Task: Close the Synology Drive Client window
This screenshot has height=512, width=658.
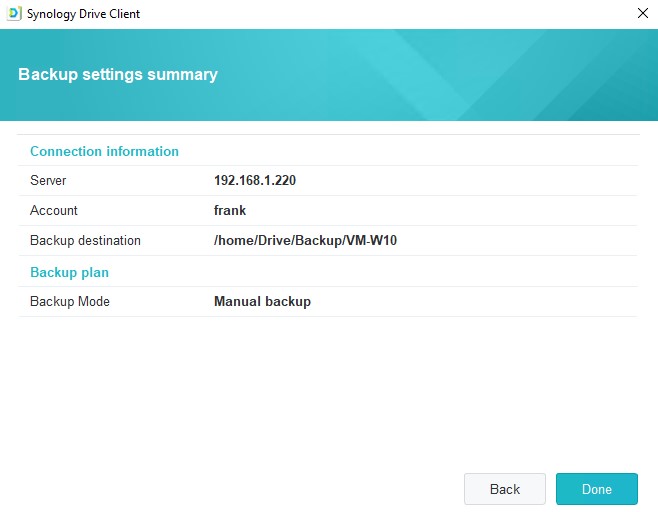Action: coord(642,13)
